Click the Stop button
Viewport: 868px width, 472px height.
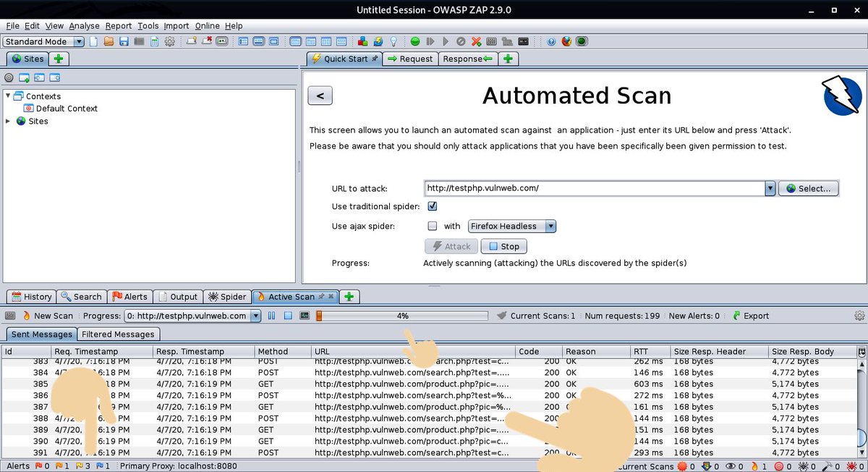pyautogui.click(x=503, y=246)
